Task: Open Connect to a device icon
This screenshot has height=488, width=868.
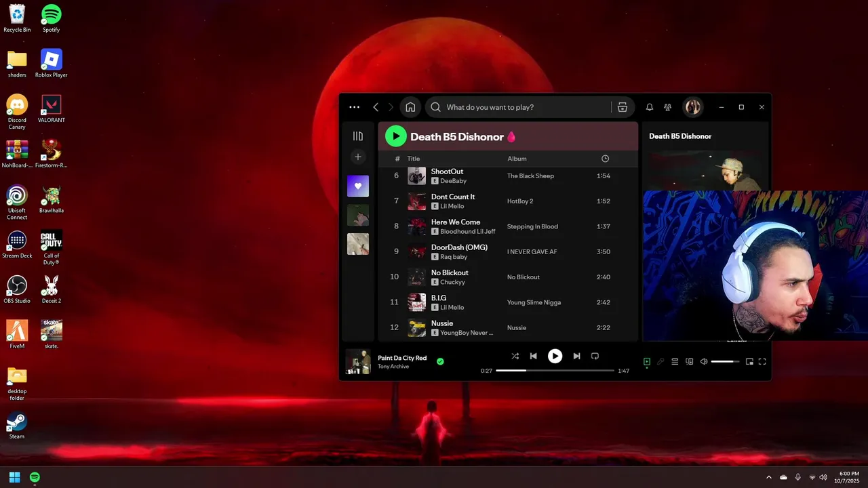Action: [x=690, y=361]
